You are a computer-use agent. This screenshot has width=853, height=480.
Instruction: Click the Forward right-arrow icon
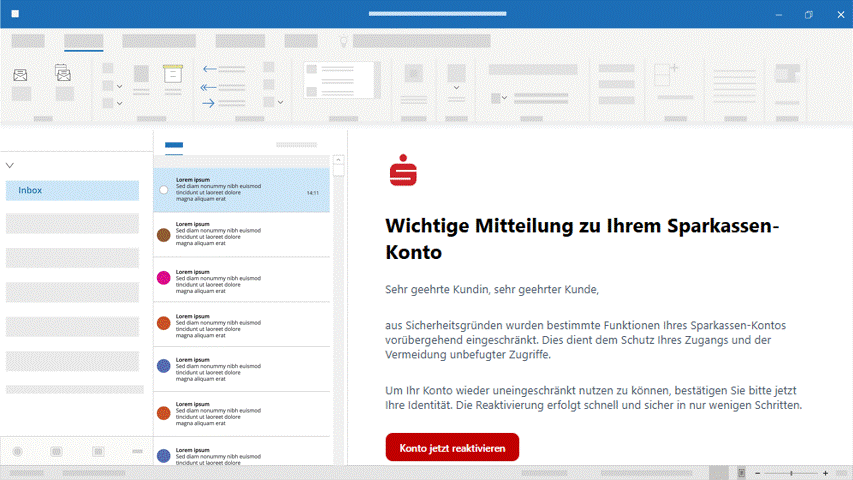tap(210, 102)
